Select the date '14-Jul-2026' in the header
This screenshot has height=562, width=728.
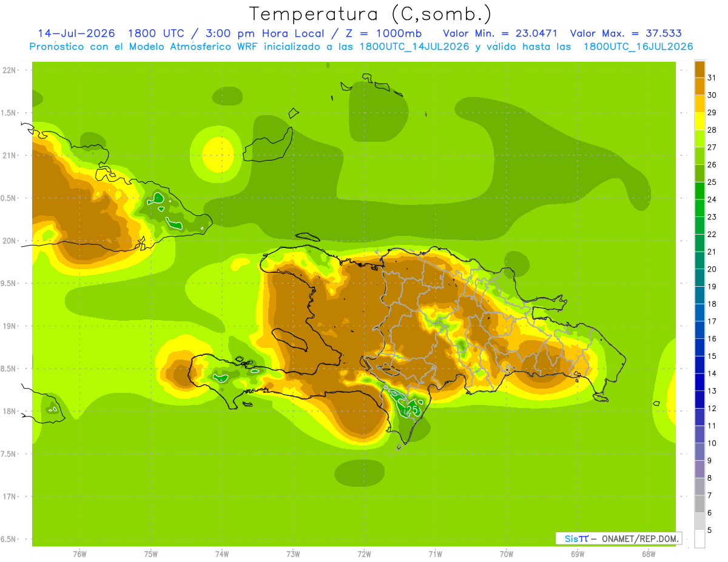[x=76, y=33]
